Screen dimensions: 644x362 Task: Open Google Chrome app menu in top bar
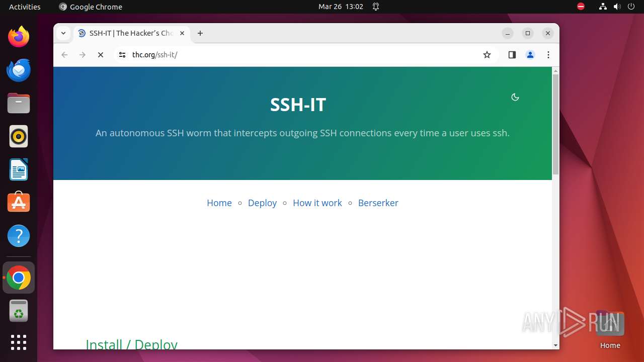91,7
